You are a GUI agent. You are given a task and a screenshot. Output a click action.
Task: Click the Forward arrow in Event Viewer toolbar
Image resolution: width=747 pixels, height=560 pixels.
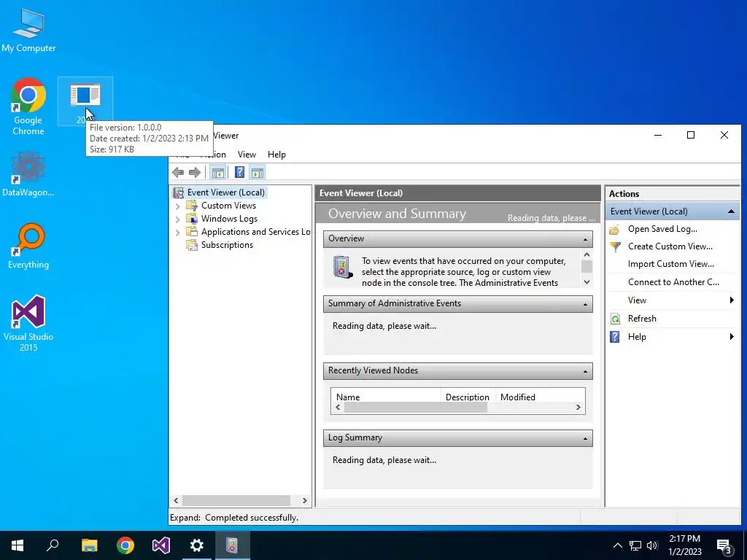point(194,172)
